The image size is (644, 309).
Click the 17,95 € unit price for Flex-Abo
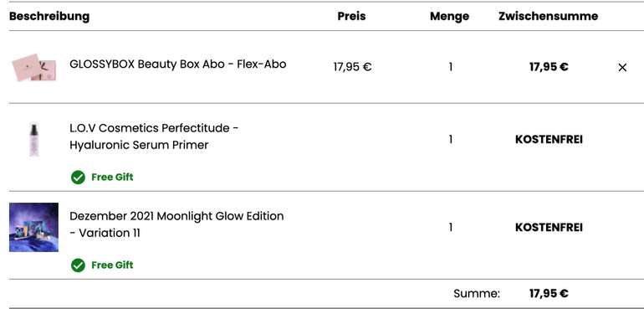click(352, 67)
